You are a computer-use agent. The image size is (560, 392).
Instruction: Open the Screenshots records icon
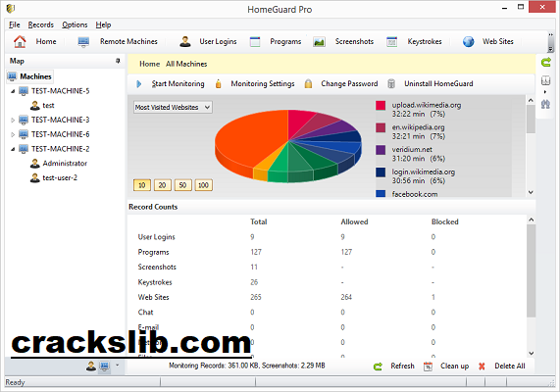(319, 42)
